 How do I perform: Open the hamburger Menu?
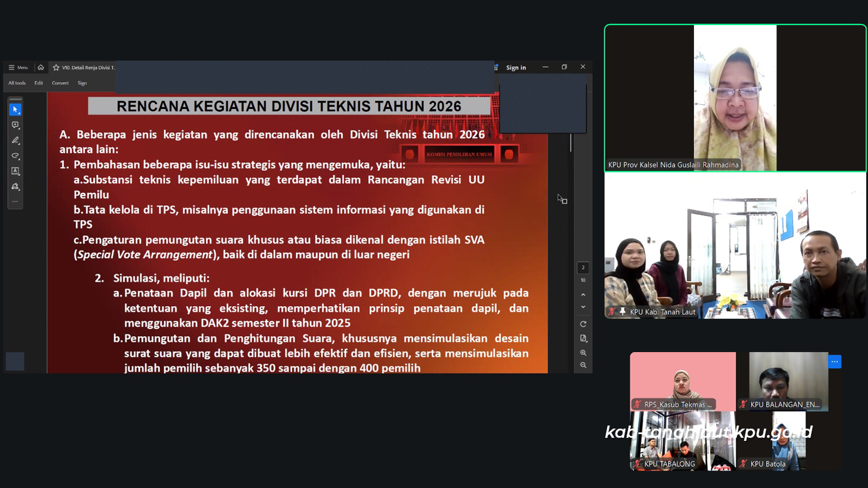click(x=18, y=67)
